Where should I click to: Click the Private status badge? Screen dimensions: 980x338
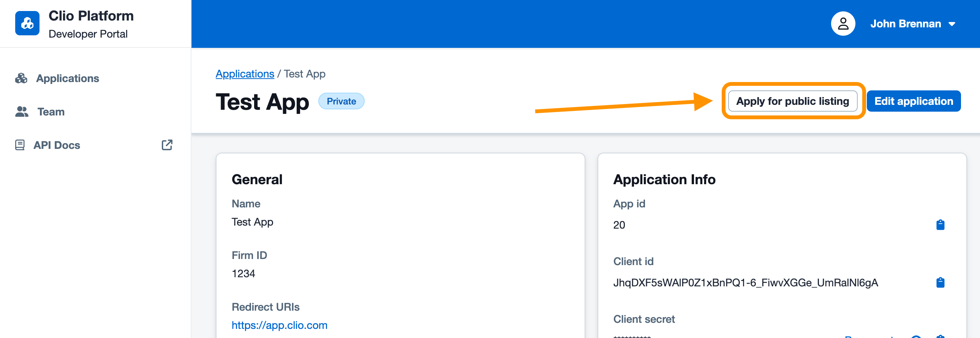(x=341, y=101)
